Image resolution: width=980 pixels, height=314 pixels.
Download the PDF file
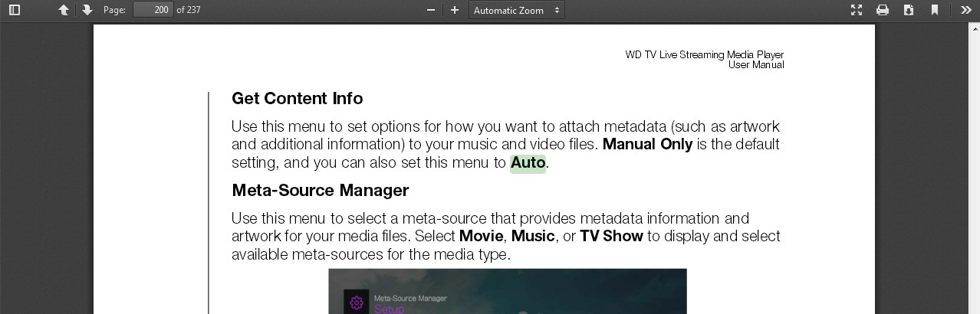click(x=909, y=10)
